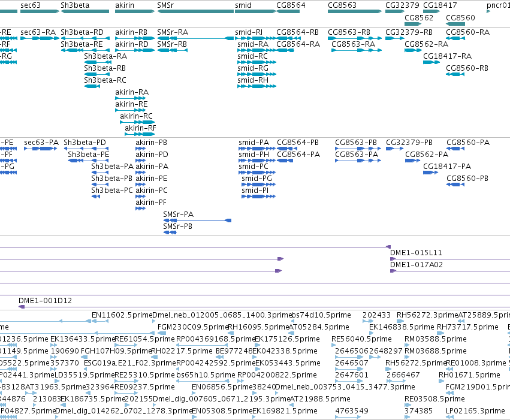This screenshot has height=420, width=510.
Task: Click protein SMSr-PA
Action: [x=178, y=214]
